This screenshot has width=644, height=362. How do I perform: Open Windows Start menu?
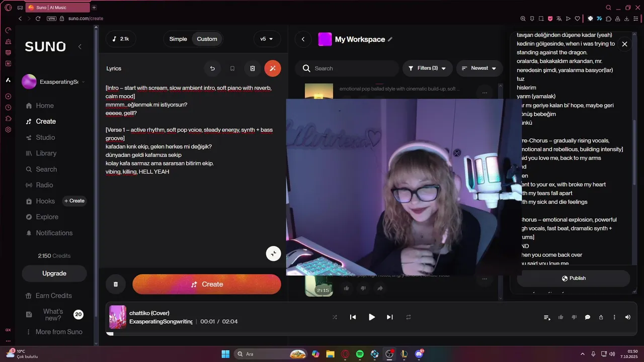tap(225, 354)
